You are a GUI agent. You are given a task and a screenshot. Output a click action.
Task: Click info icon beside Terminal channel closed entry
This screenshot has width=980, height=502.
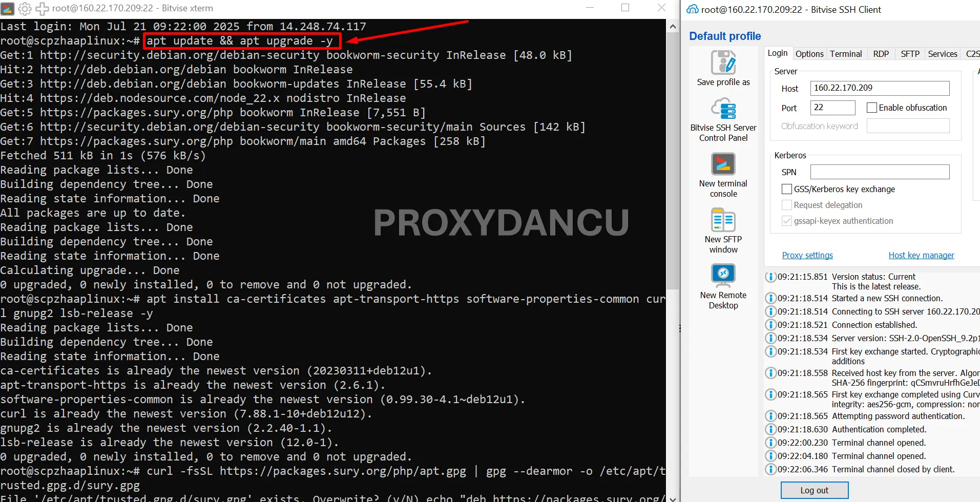click(x=770, y=469)
